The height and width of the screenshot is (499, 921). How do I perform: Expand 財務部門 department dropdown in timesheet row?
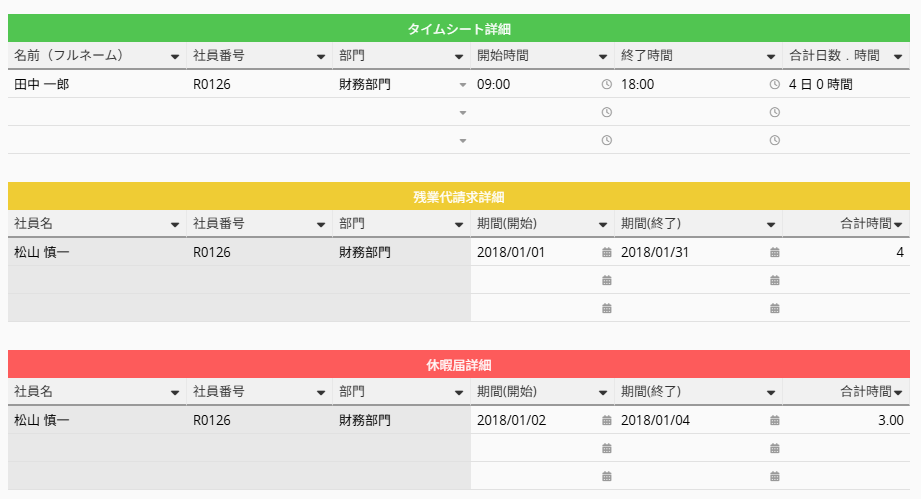(462, 85)
